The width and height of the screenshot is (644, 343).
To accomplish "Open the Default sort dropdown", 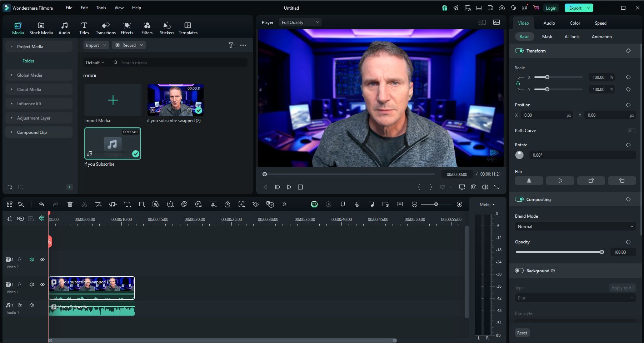I will pos(95,62).
